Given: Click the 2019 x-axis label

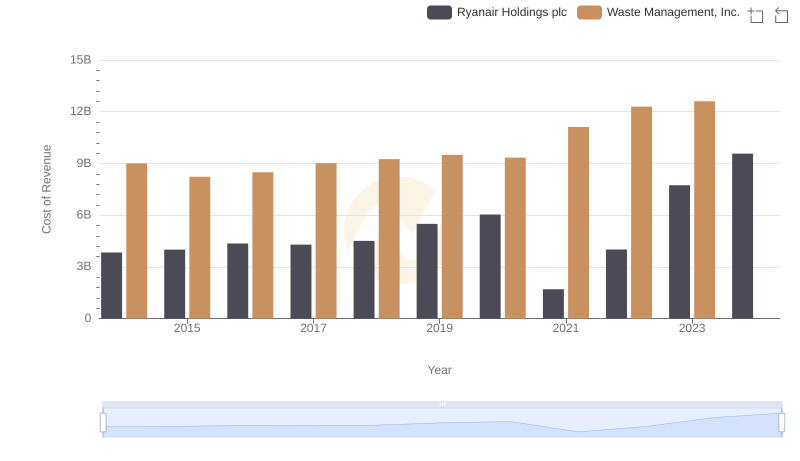Looking at the screenshot, I should [x=439, y=328].
